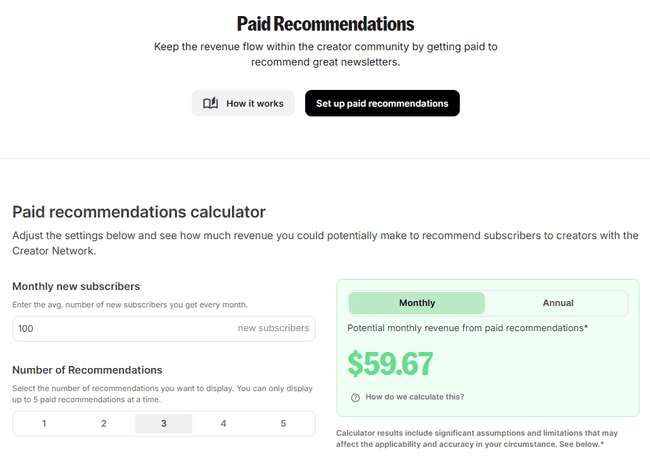
Task: Click the Paid Recommendations page heading
Action: pyautogui.click(x=325, y=24)
